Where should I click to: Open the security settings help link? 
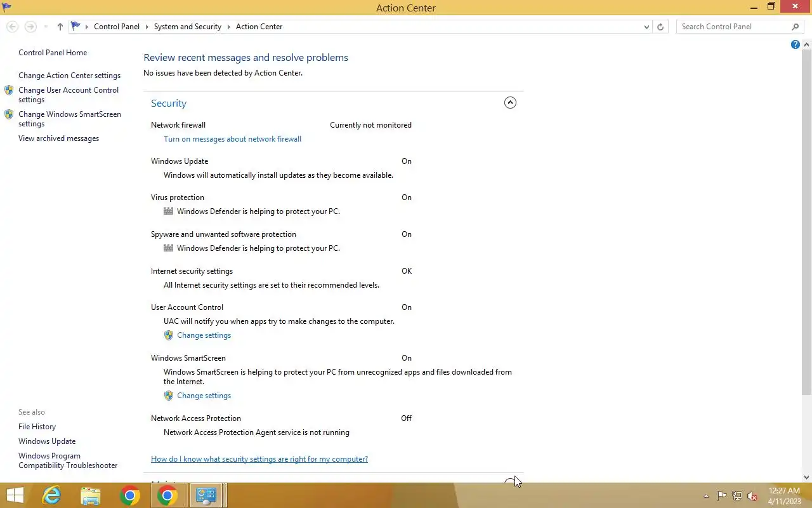[x=259, y=459]
